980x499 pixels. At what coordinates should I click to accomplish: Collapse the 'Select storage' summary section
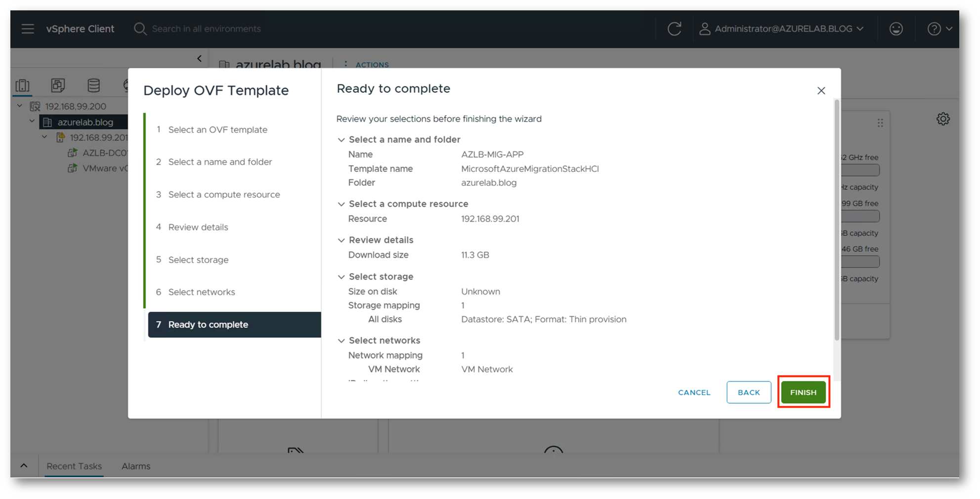click(x=341, y=277)
